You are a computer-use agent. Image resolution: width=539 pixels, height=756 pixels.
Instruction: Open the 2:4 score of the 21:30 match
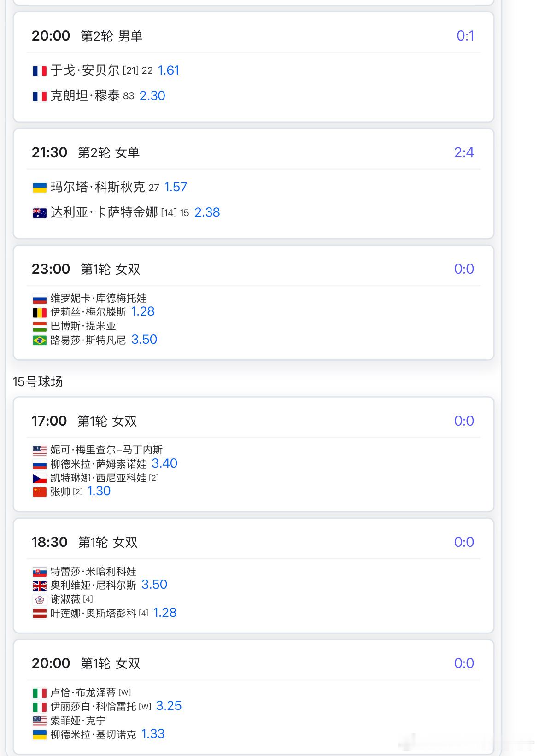pos(464,152)
